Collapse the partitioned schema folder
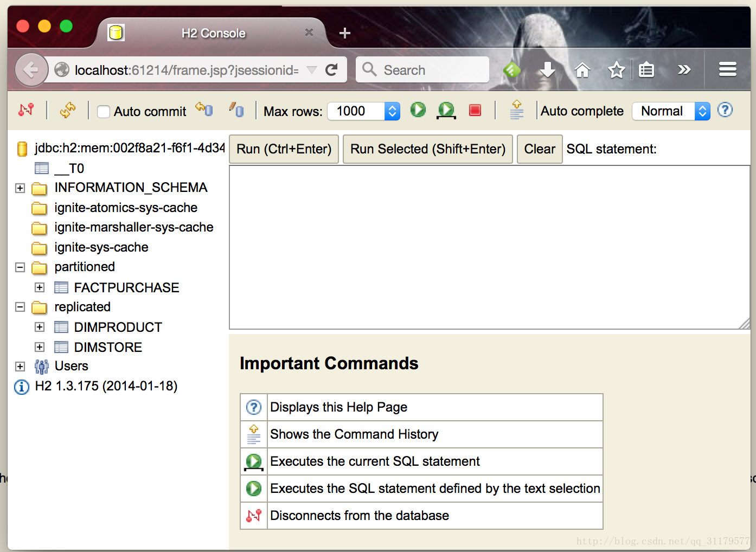Screen dimensions: 756x552 coord(20,267)
